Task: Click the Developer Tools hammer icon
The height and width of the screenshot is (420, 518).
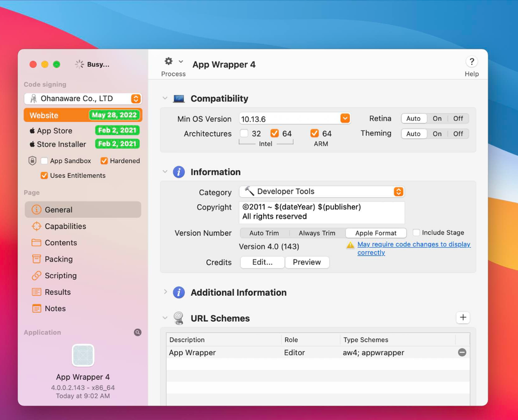Action: (x=249, y=191)
